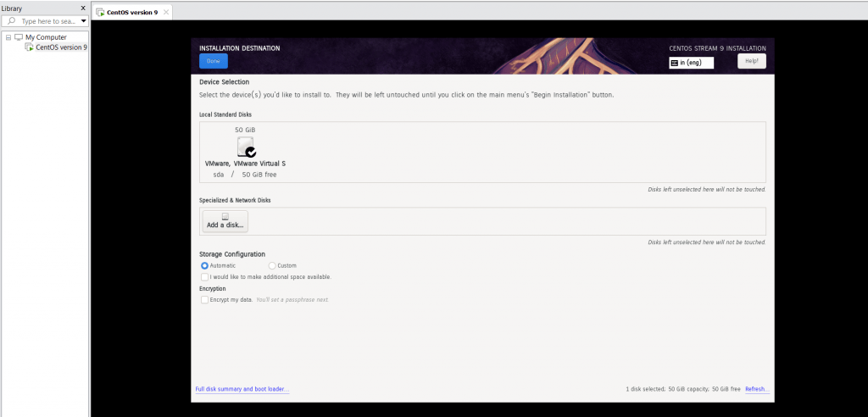
Task: Collapse the My Computer tree node
Action: (x=8, y=37)
